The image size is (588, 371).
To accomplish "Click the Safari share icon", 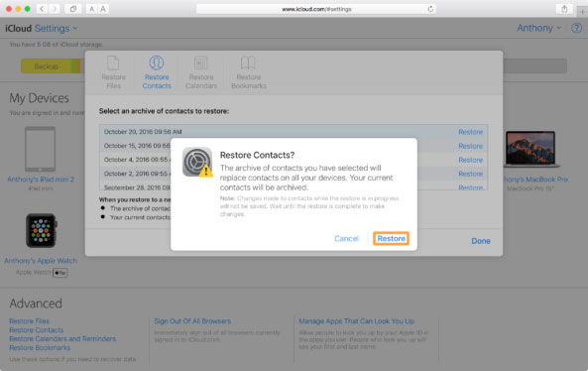I will (x=564, y=9).
